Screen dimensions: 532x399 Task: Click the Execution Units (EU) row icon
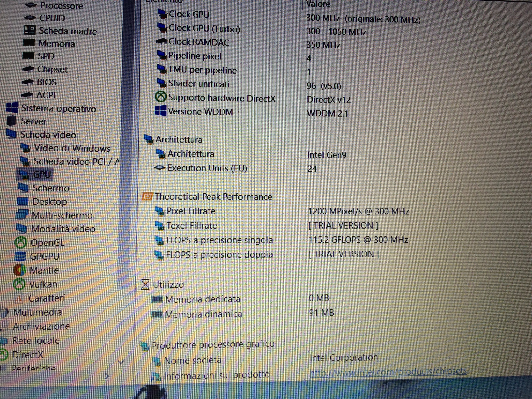pos(159,168)
